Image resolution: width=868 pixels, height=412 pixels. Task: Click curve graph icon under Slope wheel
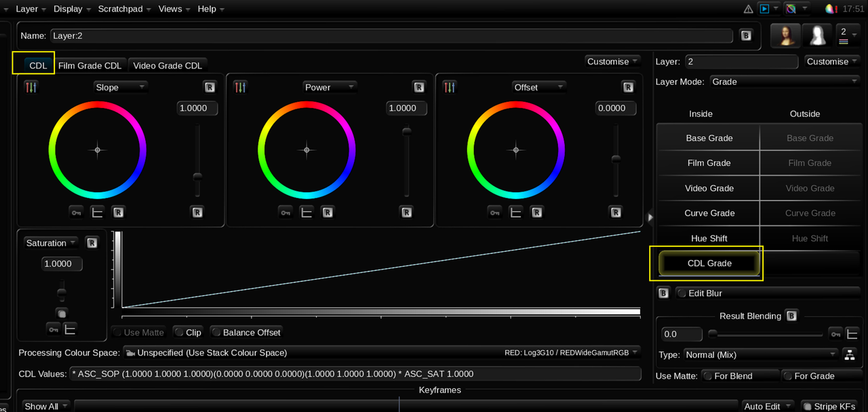point(97,212)
